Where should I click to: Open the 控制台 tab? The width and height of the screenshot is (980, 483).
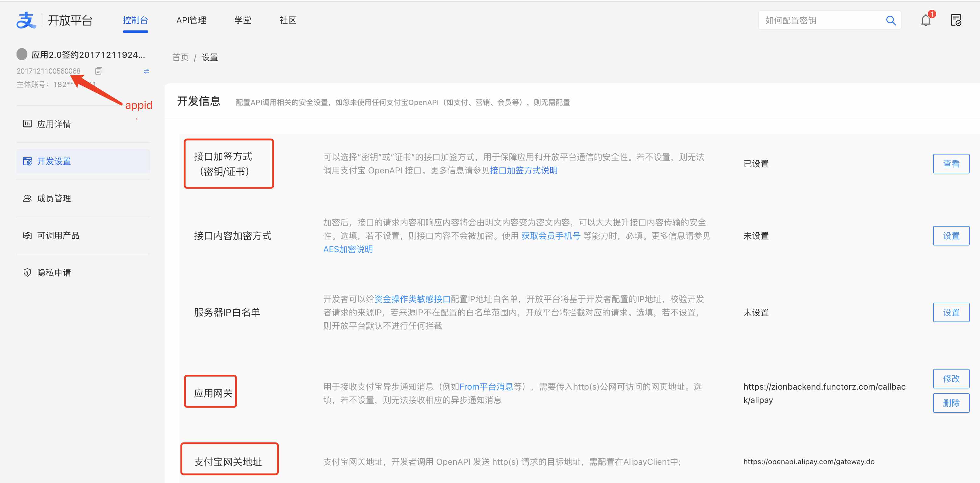tap(136, 20)
